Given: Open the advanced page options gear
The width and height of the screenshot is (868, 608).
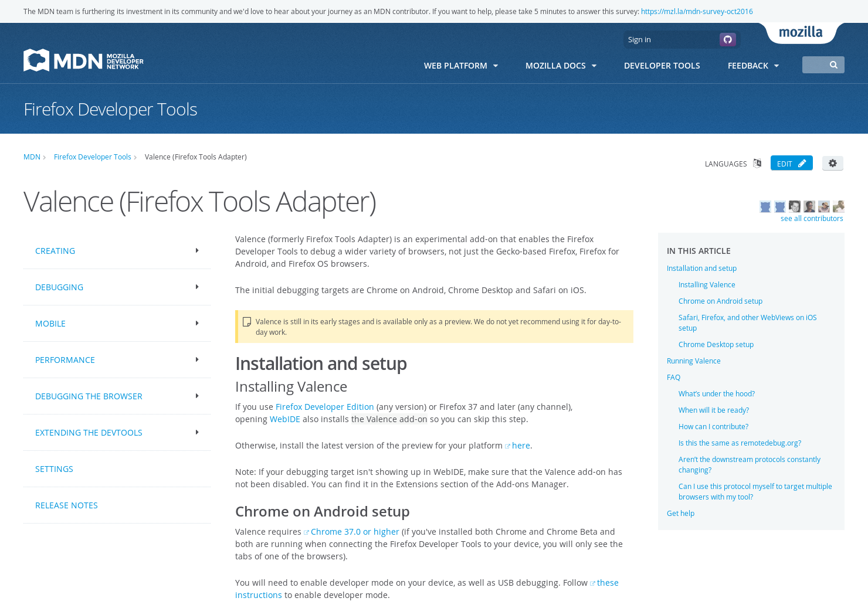Looking at the screenshot, I should pos(832,163).
